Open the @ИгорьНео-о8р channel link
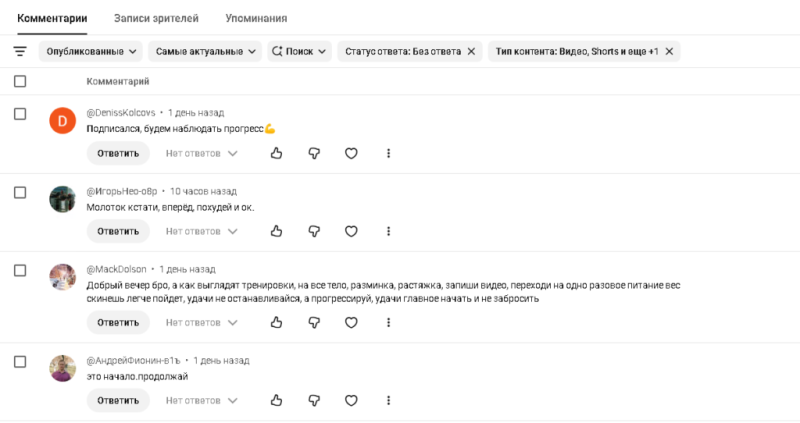This screenshot has height=423, width=800. point(122,191)
